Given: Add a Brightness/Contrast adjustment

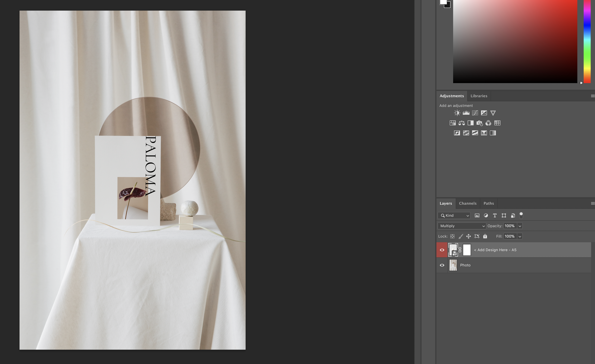Looking at the screenshot, I should point(457,113).
